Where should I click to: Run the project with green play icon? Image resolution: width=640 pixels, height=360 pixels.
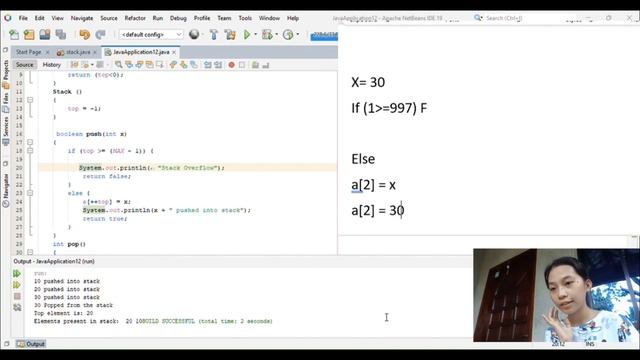[x=247, y=35]
